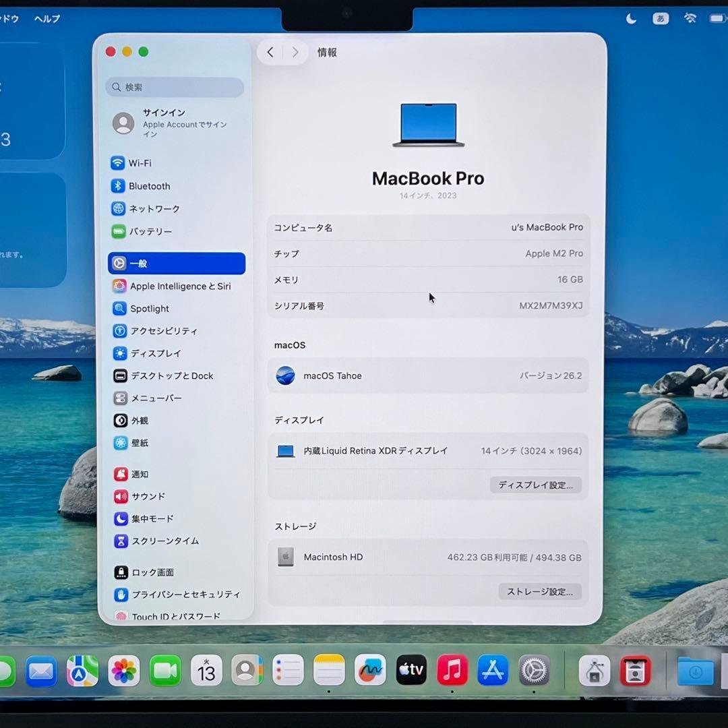Open the Spotlight settings pane
Image resolution: width=728 pixels, height=728 pixels.
[149, 308]
